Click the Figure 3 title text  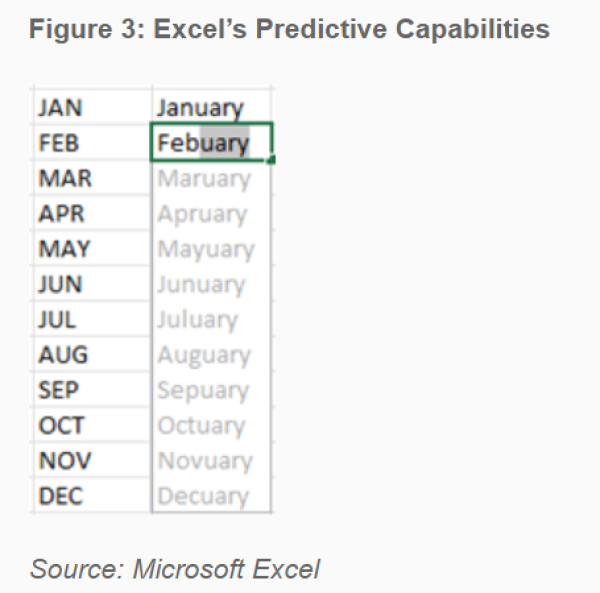click(x=289, y=29)
